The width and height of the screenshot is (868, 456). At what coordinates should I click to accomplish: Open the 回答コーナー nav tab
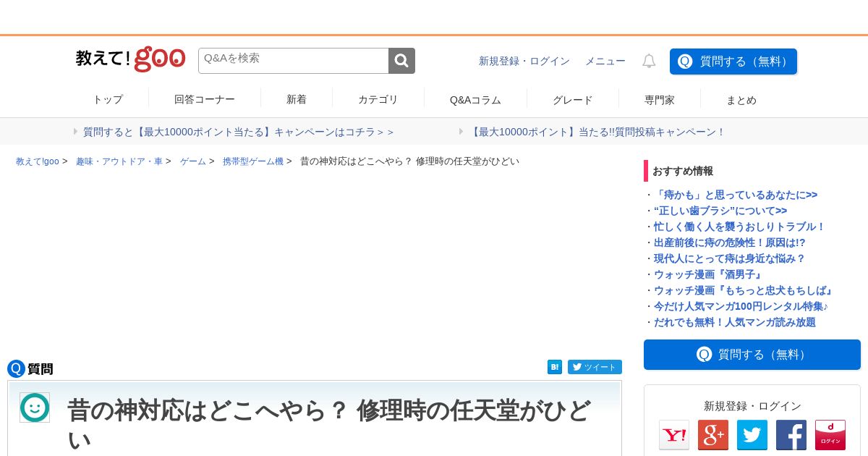click(x=205, y=100)
